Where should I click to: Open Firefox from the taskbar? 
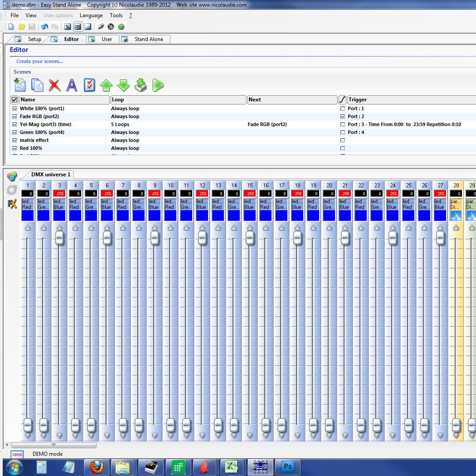tap(97, 466)
